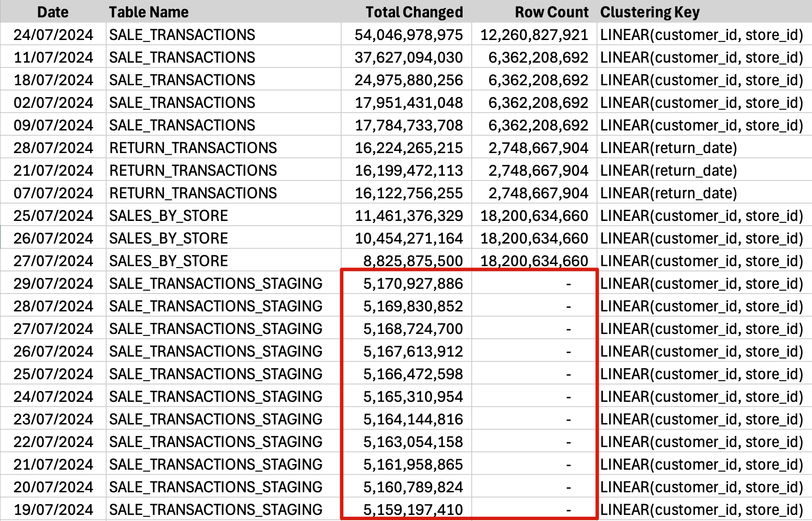Image resolution: width=812 pixels, height=521 pixels.
Task: Select RETURN_TRANSACTIONS in the 28/07/2024 row
Action: coord(223,147)
